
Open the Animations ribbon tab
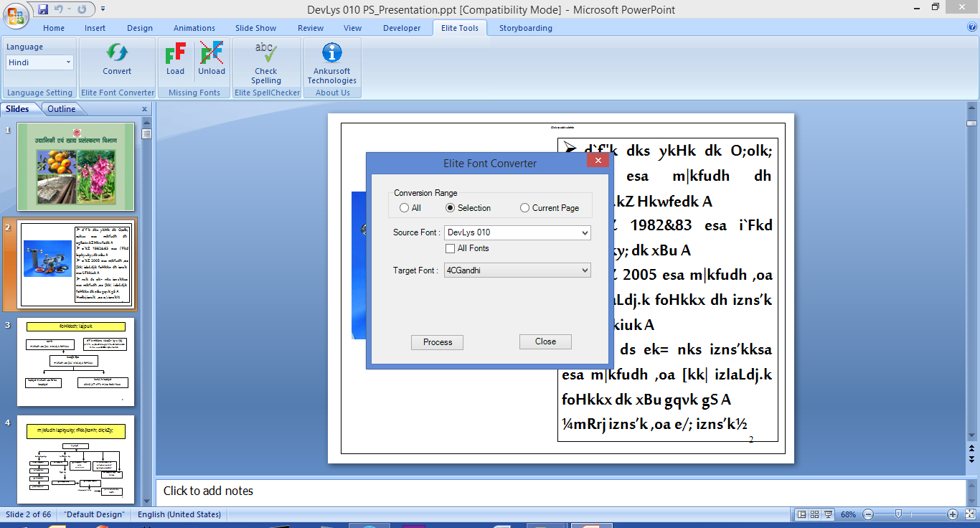pyautogui.click(x=194, y=28)
